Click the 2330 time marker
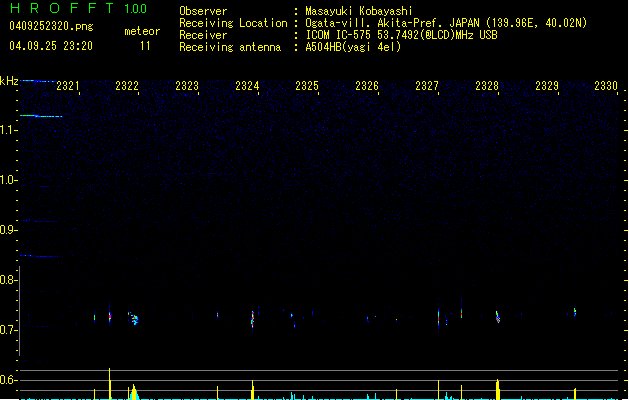 coord(606,86)
